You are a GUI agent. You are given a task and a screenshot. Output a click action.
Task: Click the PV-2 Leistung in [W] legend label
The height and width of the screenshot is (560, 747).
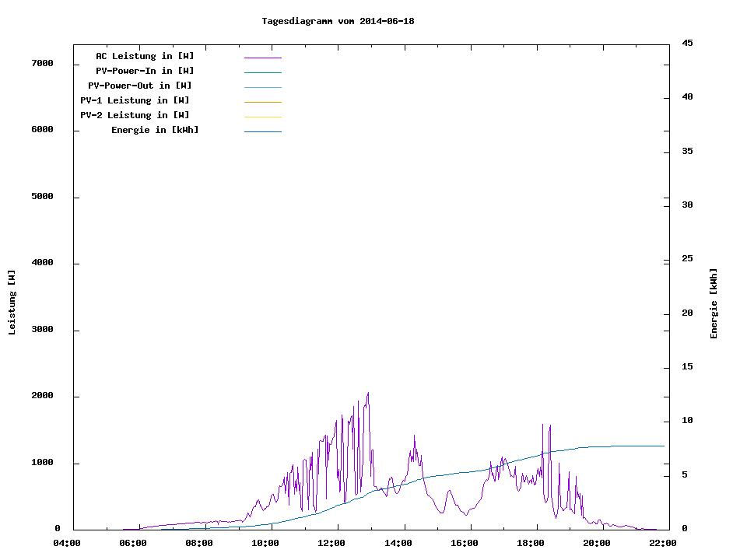click(135, 115)
